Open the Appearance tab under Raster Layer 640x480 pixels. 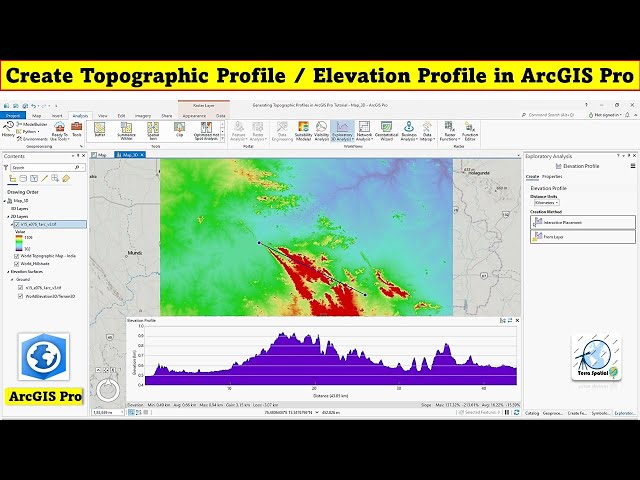pyautogui.click(x=194, y=116)
